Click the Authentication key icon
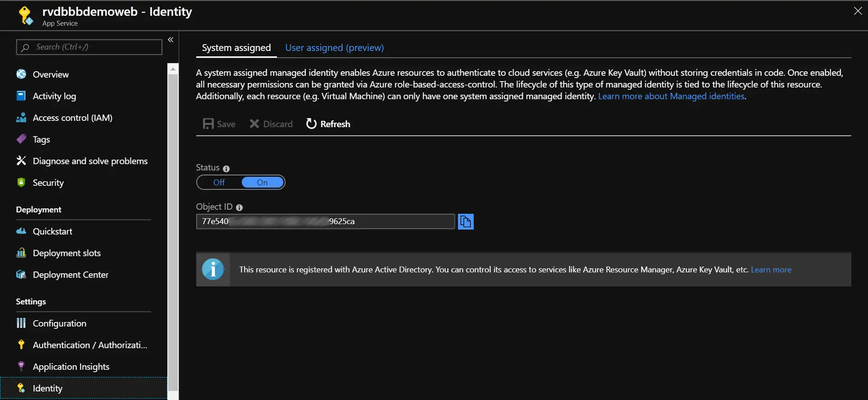The width and height of the screenshot is (868, 400). 21,345
